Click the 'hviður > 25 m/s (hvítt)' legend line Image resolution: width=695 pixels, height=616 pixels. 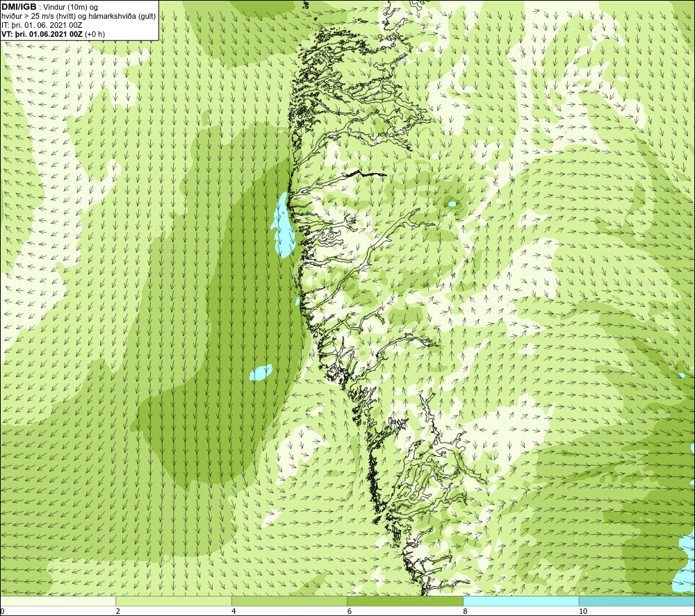(x=79, y=17)
